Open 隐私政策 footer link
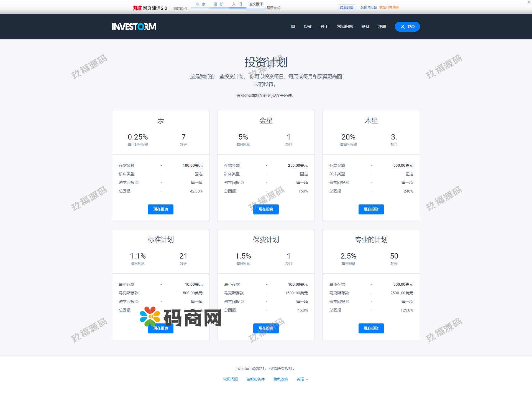This screenshot has height=395, width=532. point(280,379)
